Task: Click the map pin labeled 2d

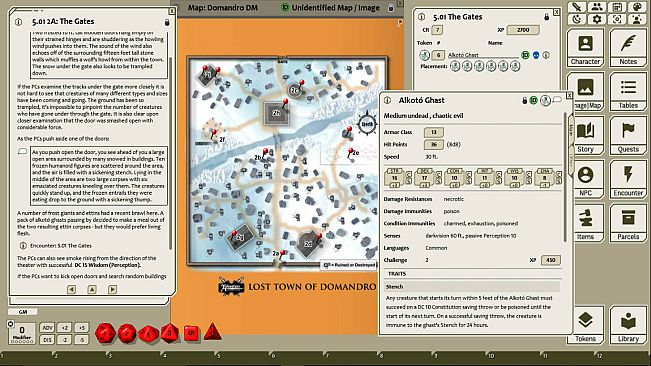Action: pos(319,237)
